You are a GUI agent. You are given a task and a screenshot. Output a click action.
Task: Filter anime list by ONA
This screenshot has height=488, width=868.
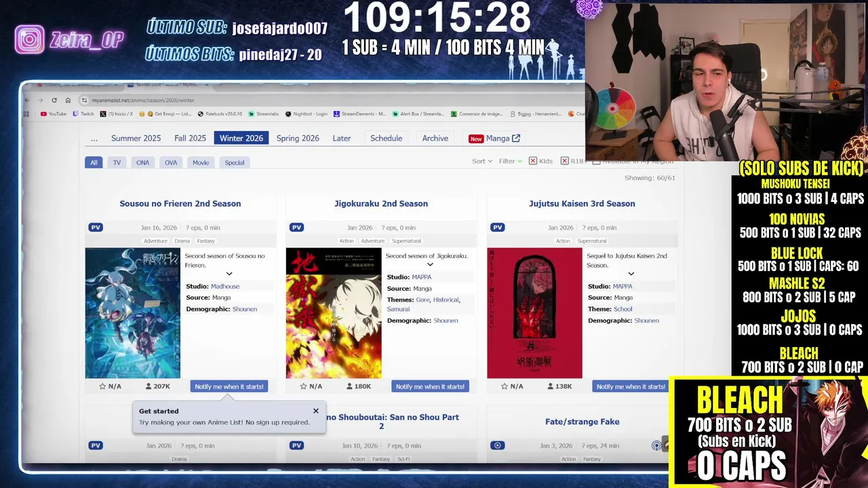coord(142,163)
